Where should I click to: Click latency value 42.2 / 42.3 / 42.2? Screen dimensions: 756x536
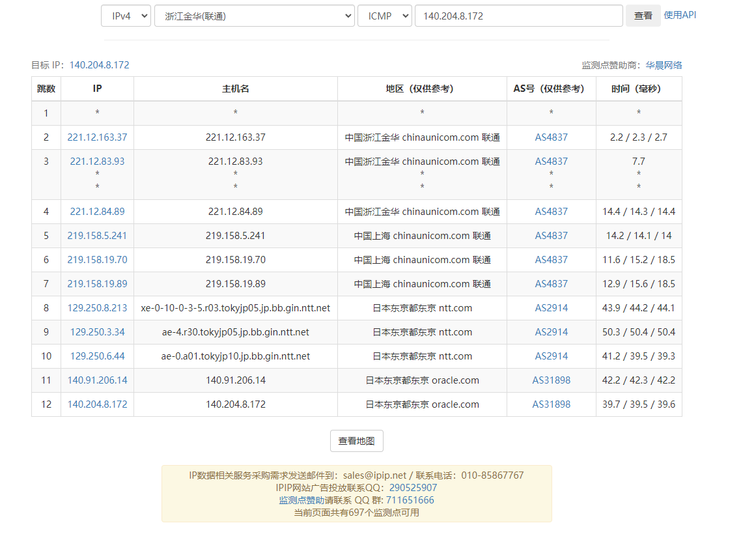639,380
